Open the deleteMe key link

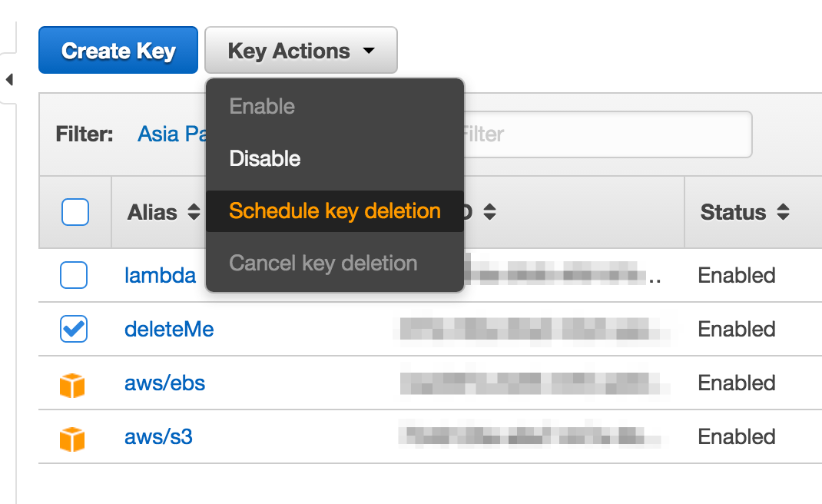[x=169, y=330]
